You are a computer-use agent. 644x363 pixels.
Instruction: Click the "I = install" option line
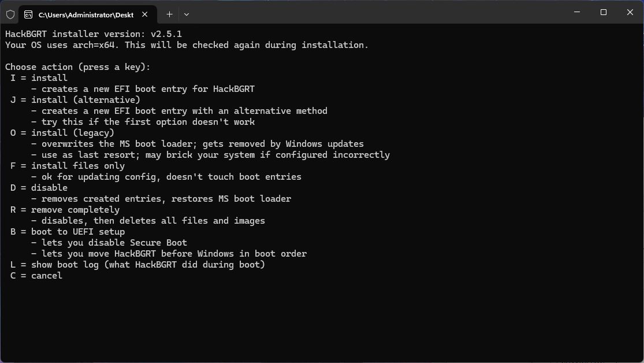(x=39, y=78)
